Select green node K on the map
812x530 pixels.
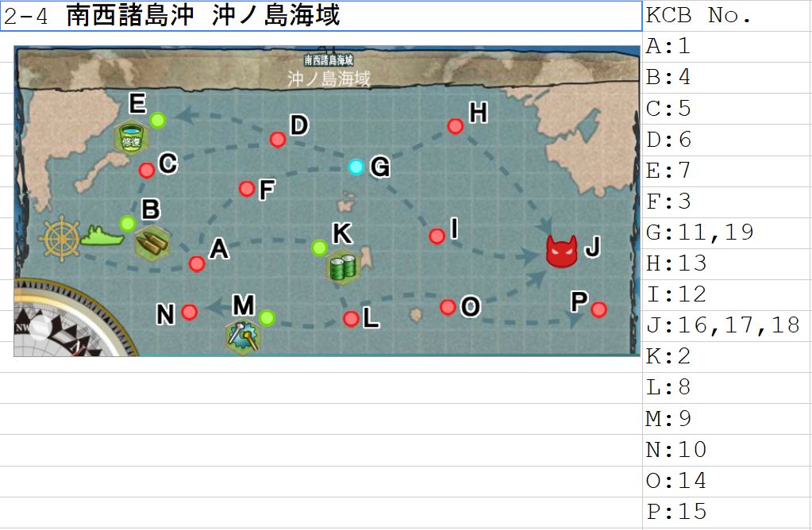tap(320, 248)
